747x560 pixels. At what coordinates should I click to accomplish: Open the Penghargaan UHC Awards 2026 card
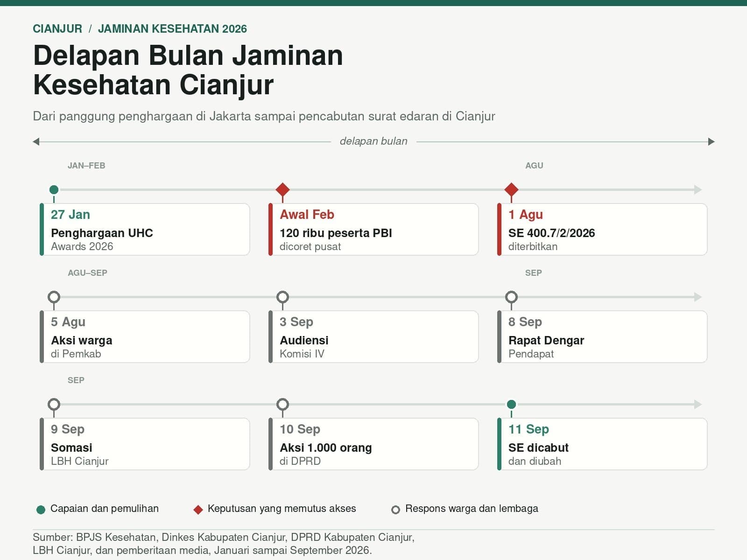coord(145,229)
